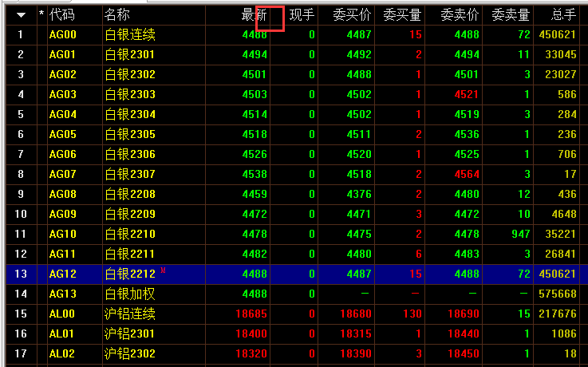
Task: Click the code AG09
Action: click(62, 214)
